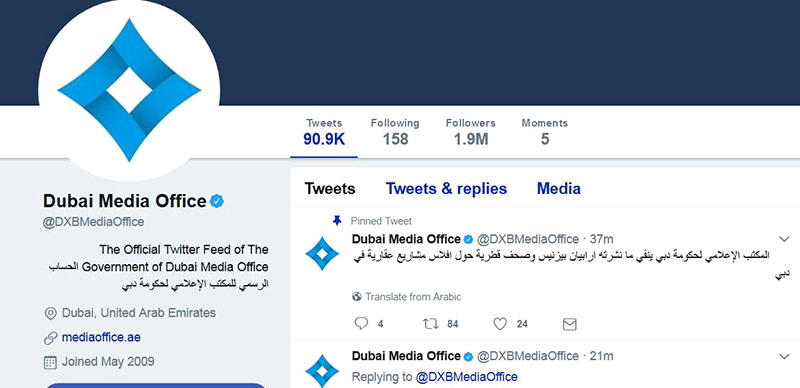This screenshot has width=800, height=388.
Task: View the Moments 5 section
Action: click(x=544, y=132)
